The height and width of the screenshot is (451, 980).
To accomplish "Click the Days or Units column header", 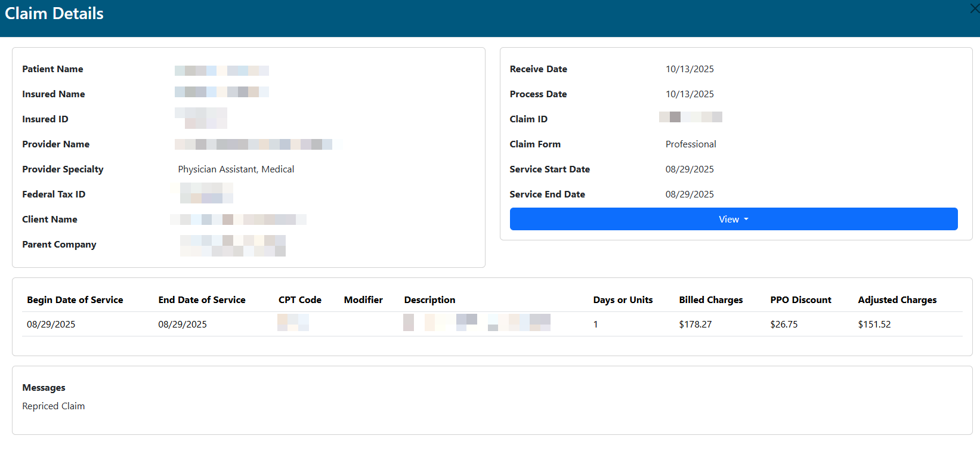I will [622, 299].
